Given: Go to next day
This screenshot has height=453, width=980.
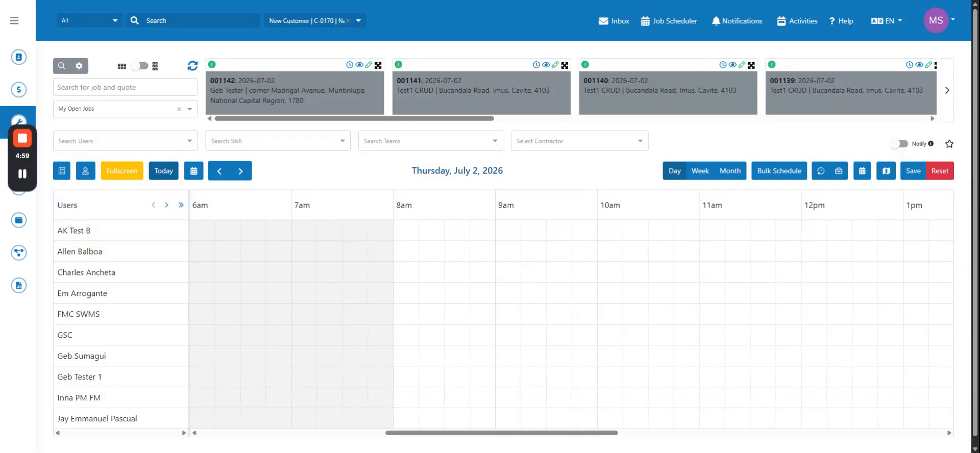Looking at the screenshot, I should [241, 171].
